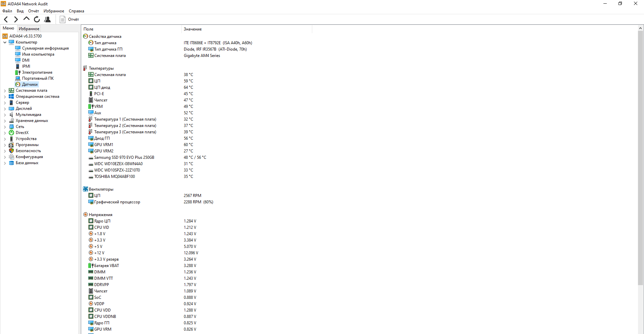Image resolution: width=644 pixels, height=334 pixels.
Task: Click the DIMM VTT memory icon
Action: click(91, 278)
